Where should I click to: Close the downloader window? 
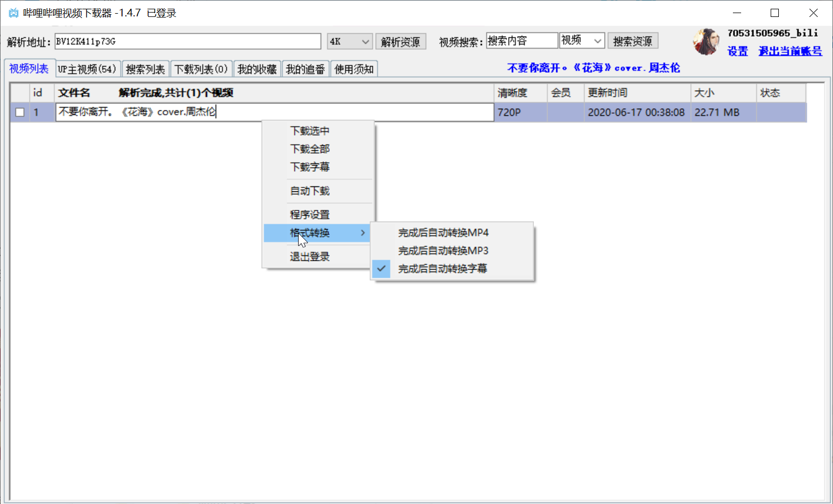813,13
